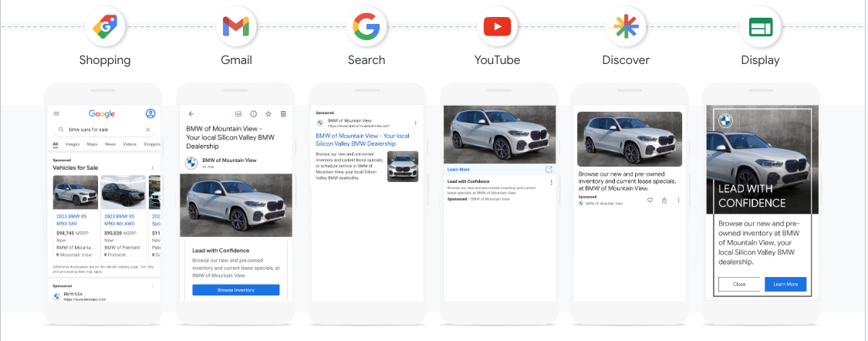This screenshot has height=341, width=868.
Task: Open three-dot menu on Search ad
Action: pos(415,123)
